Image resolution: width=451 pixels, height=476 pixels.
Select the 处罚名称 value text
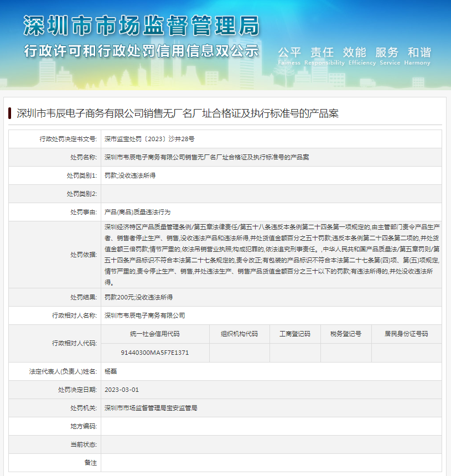206,157
